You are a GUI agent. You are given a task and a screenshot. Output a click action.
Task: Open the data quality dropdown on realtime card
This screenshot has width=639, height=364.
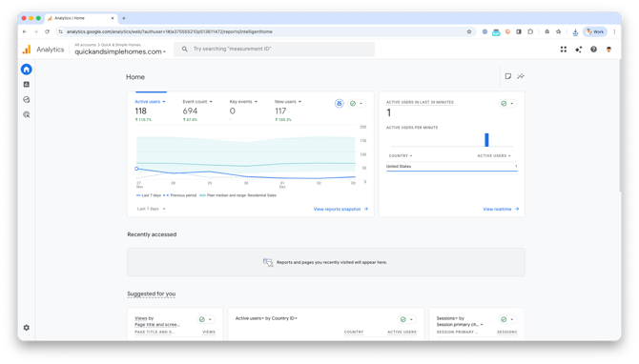[x=507, y=104]
